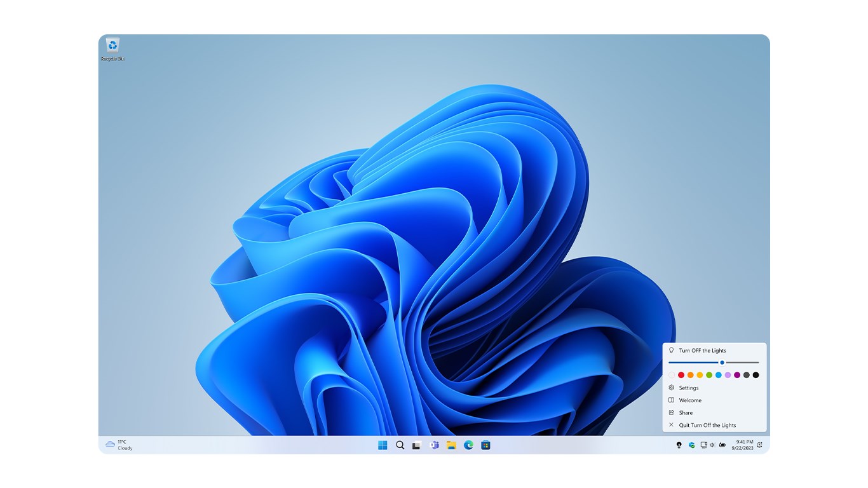Open the Windows Start button
This screenshot has height=488, width=868.
point(383,445)
